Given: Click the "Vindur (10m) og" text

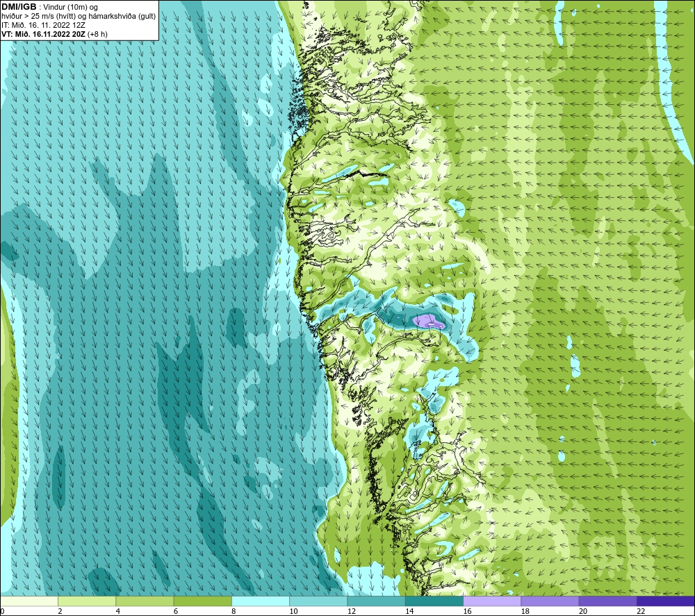Looking at the screenshot, I should [70, 8].
